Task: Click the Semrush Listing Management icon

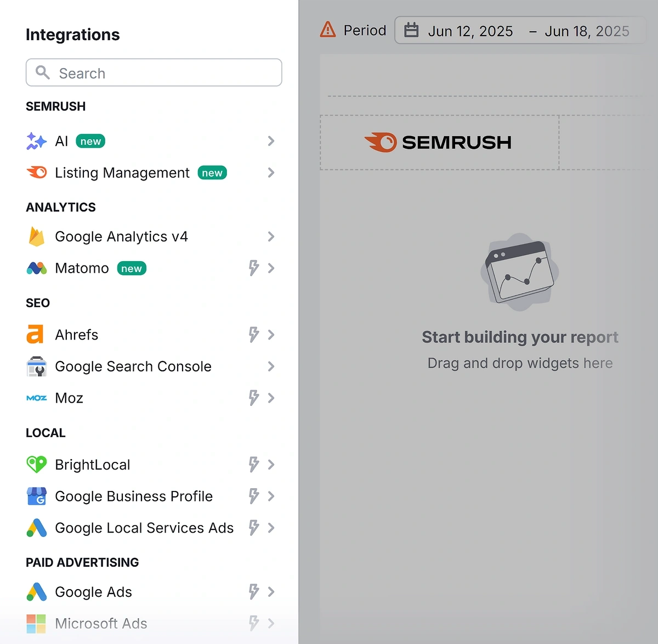Action: click(x=36, y=172)
